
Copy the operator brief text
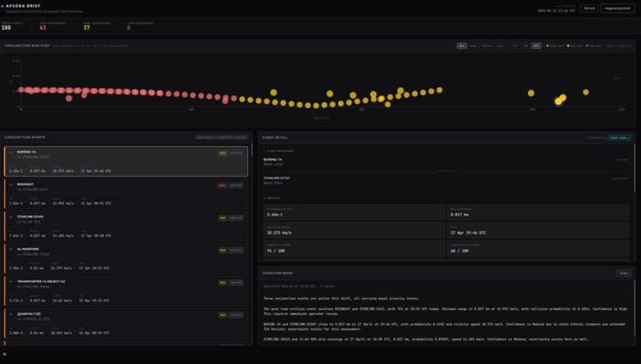(x=624, y=273)
